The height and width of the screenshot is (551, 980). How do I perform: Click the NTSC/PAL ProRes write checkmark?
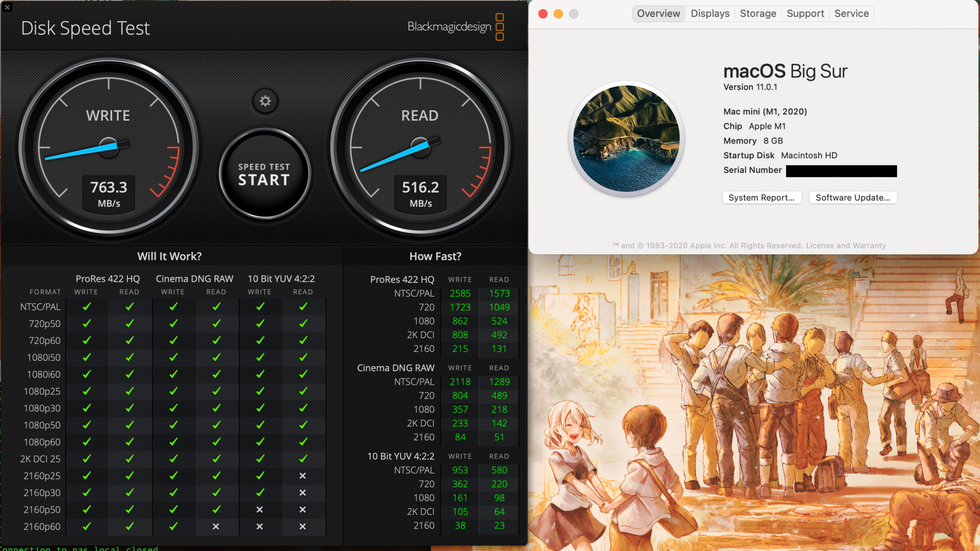tap(86, 307)
